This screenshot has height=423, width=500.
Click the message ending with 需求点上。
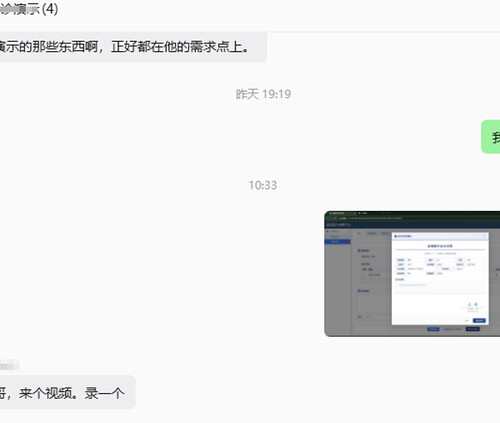tap(133, 47)
